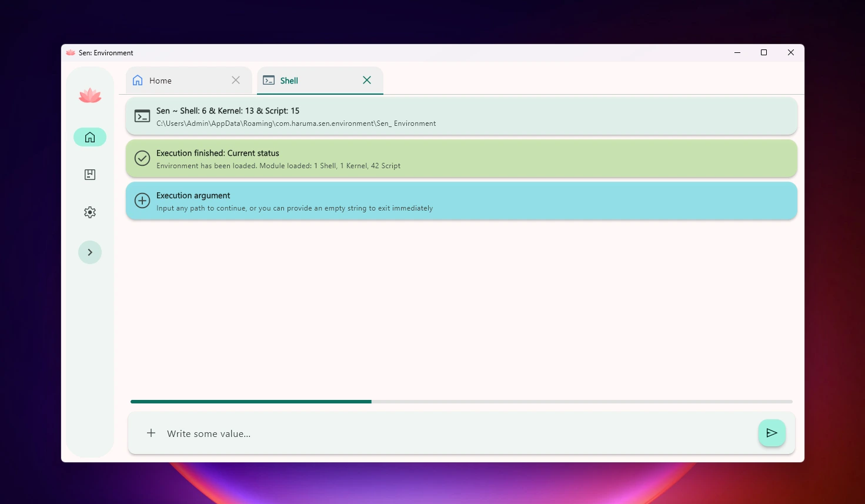Select the Execution finished: Current status heading
This screenshot has height=504, width=865.
click(x=218, y=153)
